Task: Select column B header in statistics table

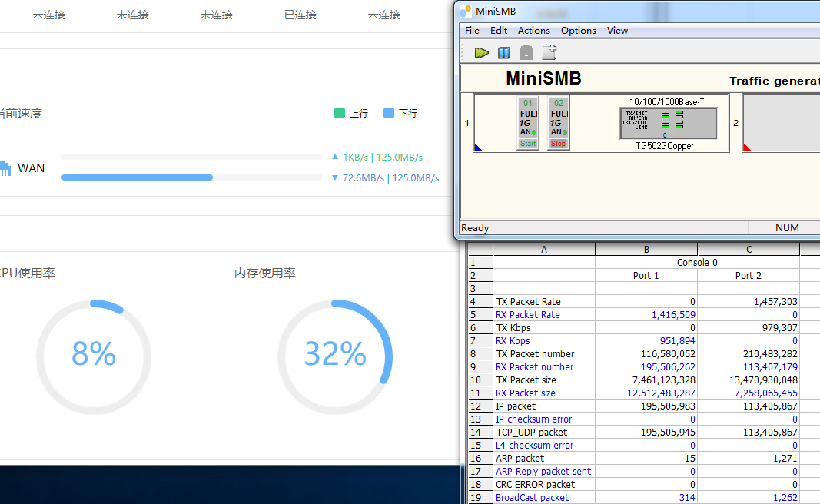Action: tap(646, 250)
